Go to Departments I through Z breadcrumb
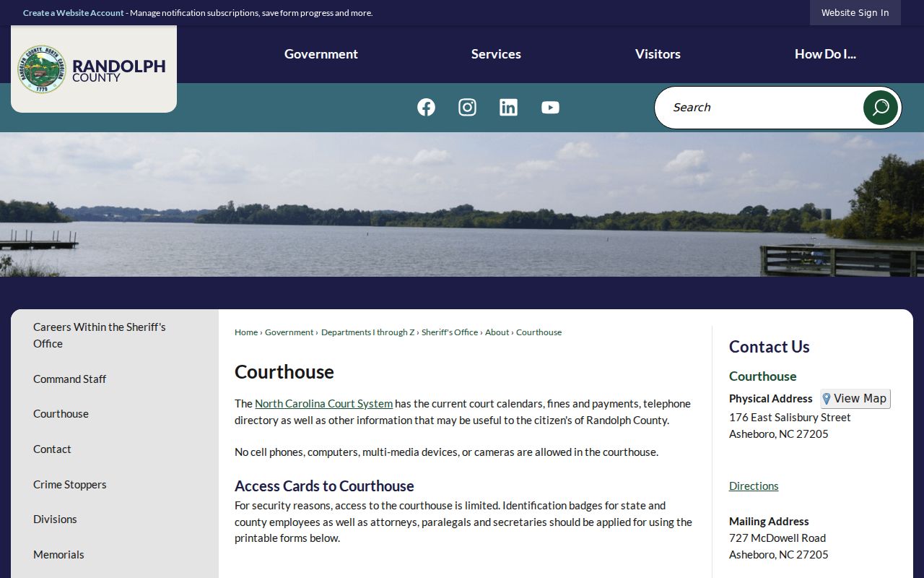The height and width of the screenshot is (578, 924). pyautogui.click(x=368, y=332)
